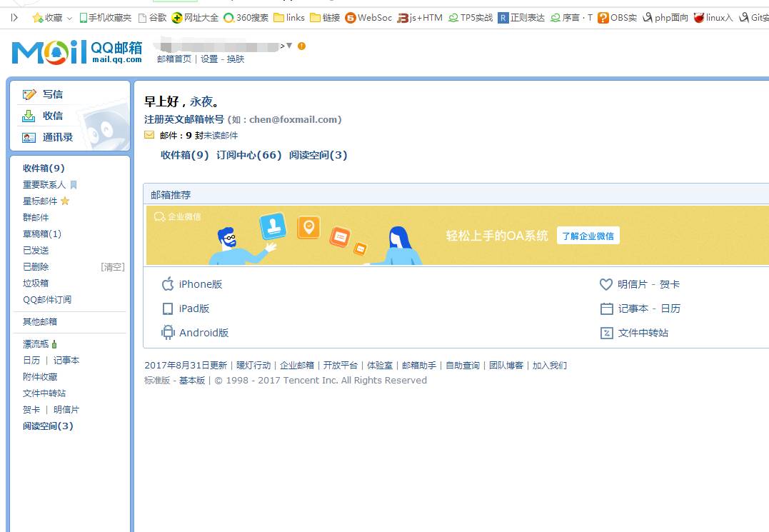Open the 网址大全 bookmark

(x=195, y=18)
